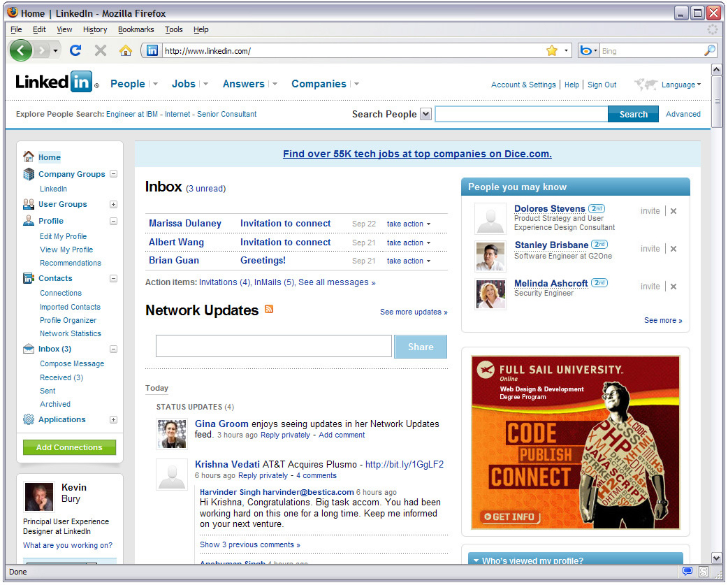Screen dimensions: 728x585
Task: Click the browser forward arrow button
Action: pyautogui.click(x=42, y=50)
